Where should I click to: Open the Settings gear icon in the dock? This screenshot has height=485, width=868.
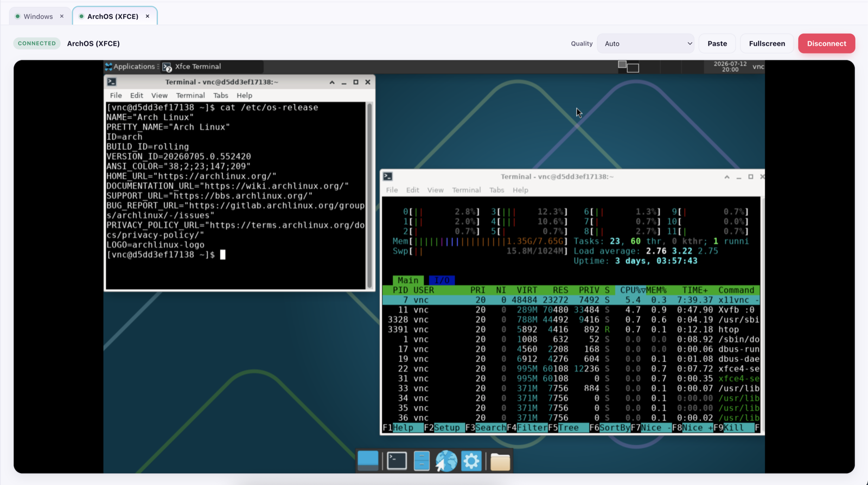tap(471, 461)
